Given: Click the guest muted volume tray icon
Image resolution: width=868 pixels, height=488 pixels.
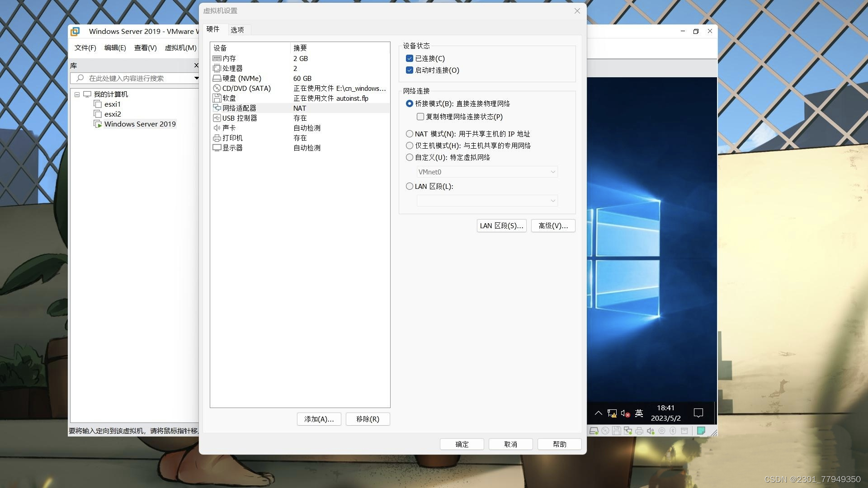Looking at the screenshot, I should [625, 413].
